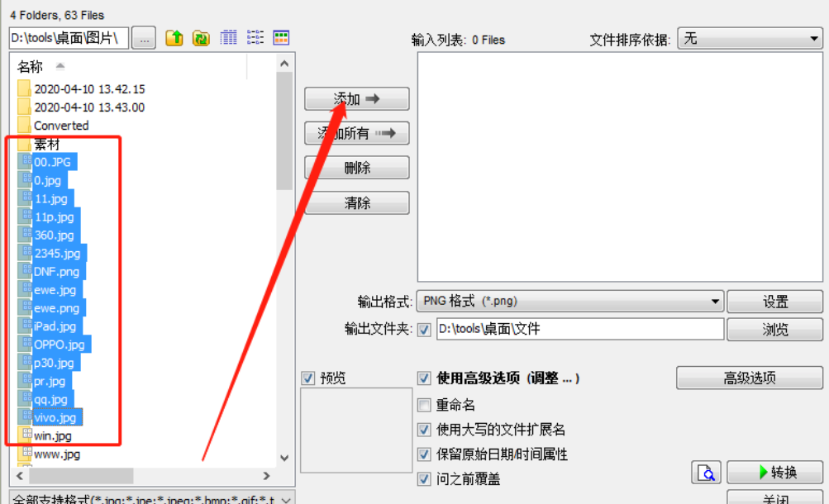Click the 转换 button
This screenshot has width=829, height=504.
775,472
